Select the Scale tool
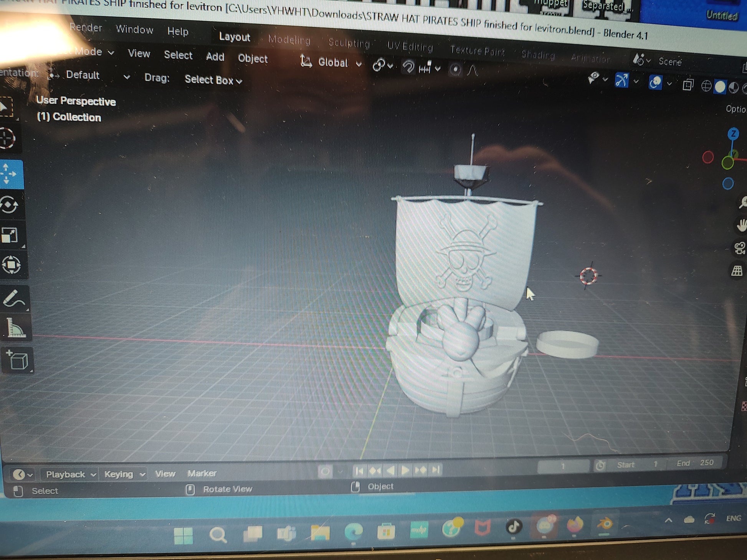The width and height of the screenshot is (747, 560). [x=10, y=235]
